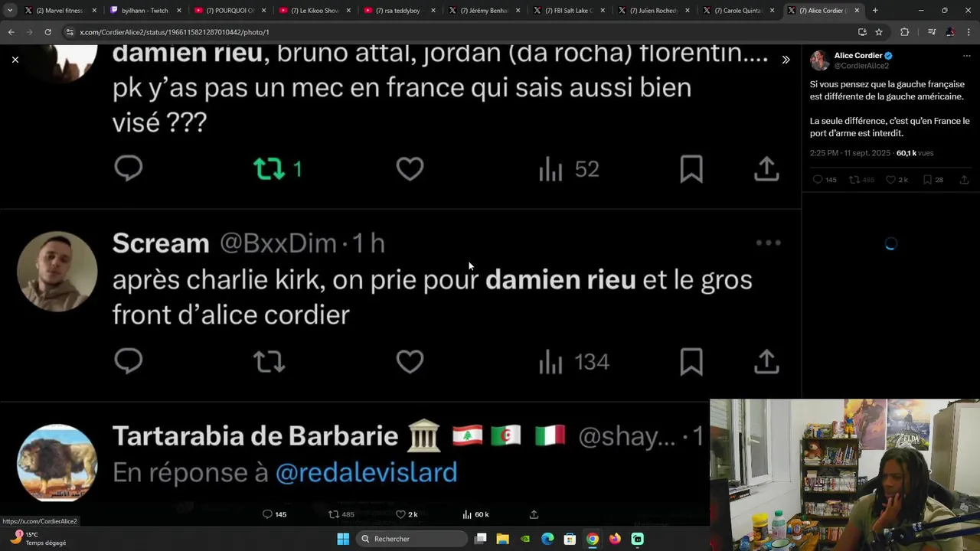Like the Scream tweet with heart icon
Screen dimensions: 980x551
click(410, 361)
